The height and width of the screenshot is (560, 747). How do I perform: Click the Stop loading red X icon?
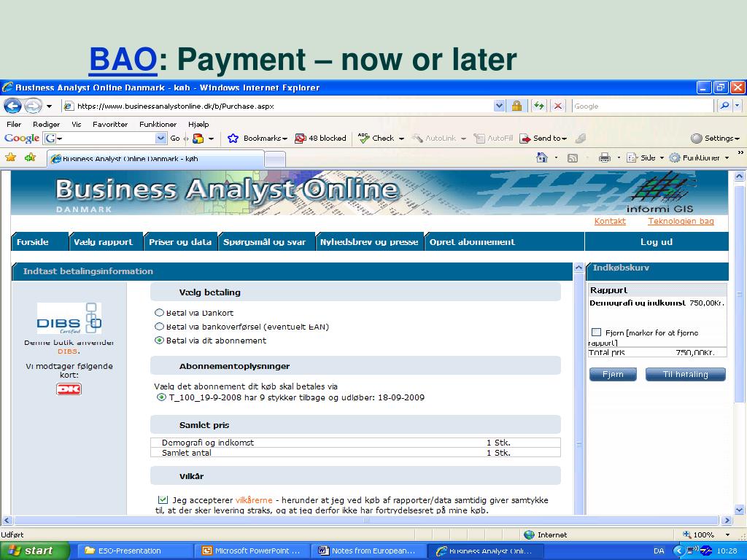[x=558, y=106]
